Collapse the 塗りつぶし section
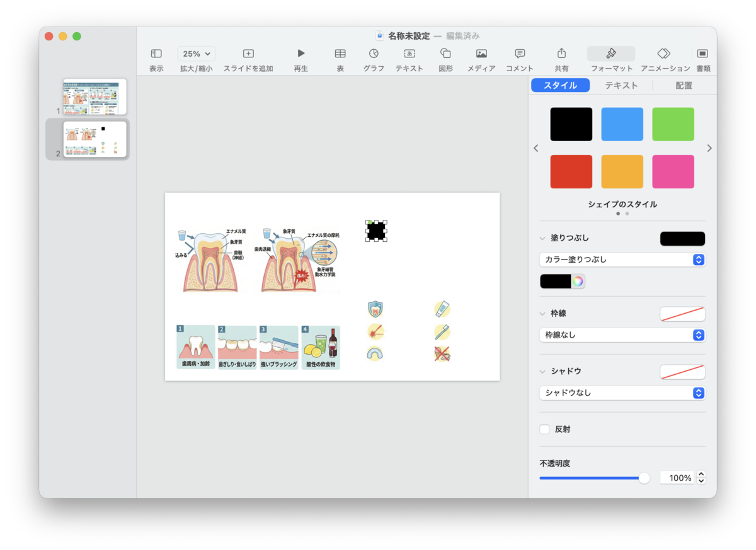 tap(542, 238)
